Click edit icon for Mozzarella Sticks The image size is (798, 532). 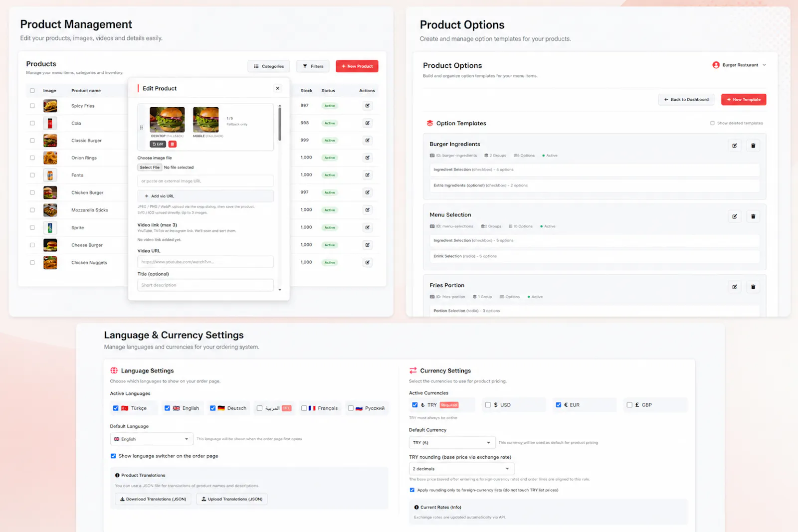[x=368, y=210]
